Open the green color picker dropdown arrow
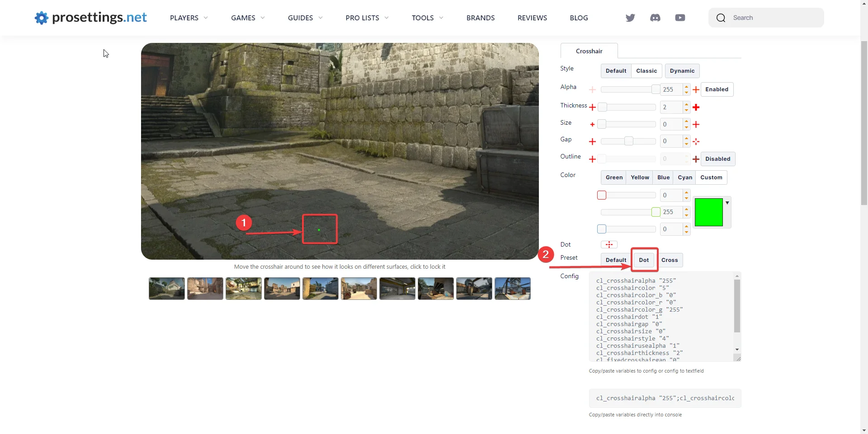 coord(727,203)
